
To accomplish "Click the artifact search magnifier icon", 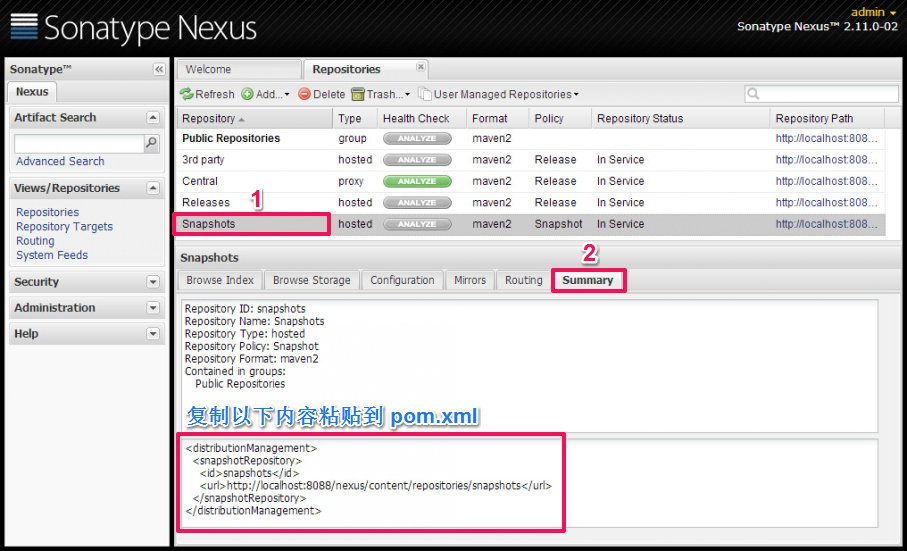I will coord(152,142).
